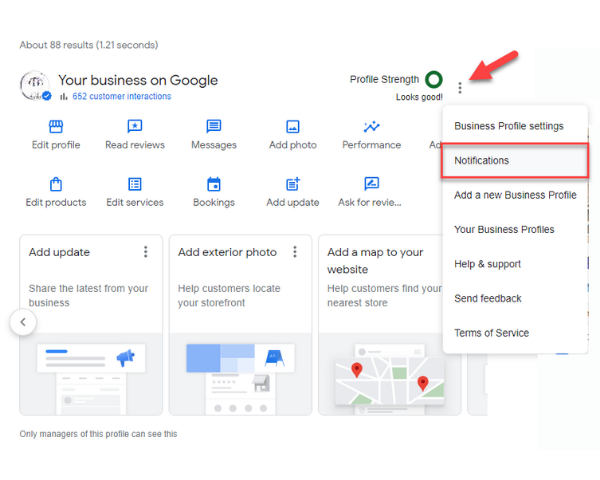Viewport: 600px width, 480px height.
Task: Open the Performance chart icon
Action: coord(372,126)
